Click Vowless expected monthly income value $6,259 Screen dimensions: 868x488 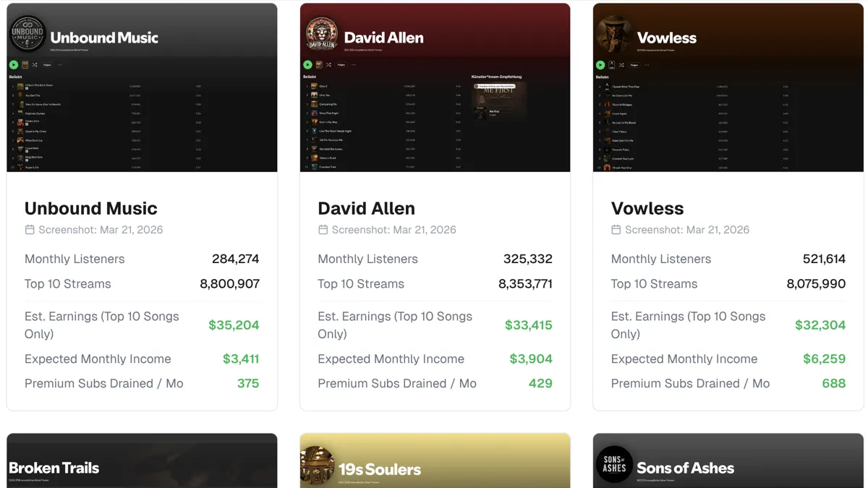(x=824, y=359)
